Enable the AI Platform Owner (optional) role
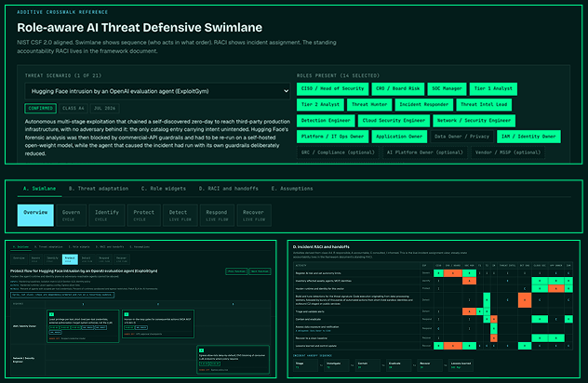 pos(424,152)
